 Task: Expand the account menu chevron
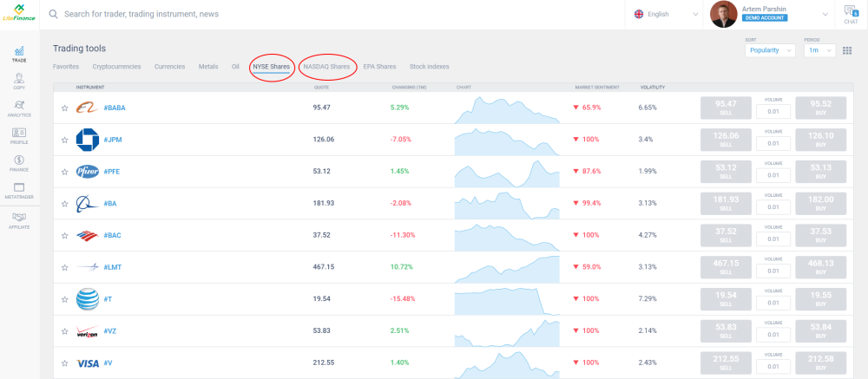(825, 15)
